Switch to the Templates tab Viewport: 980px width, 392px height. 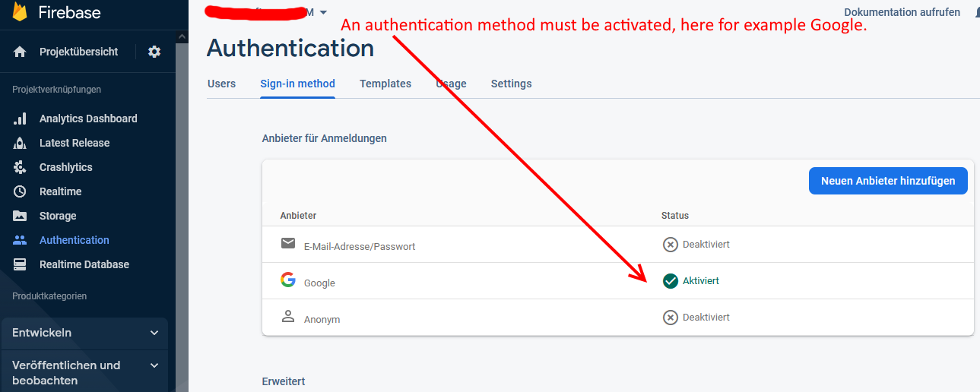click(385, 84)
